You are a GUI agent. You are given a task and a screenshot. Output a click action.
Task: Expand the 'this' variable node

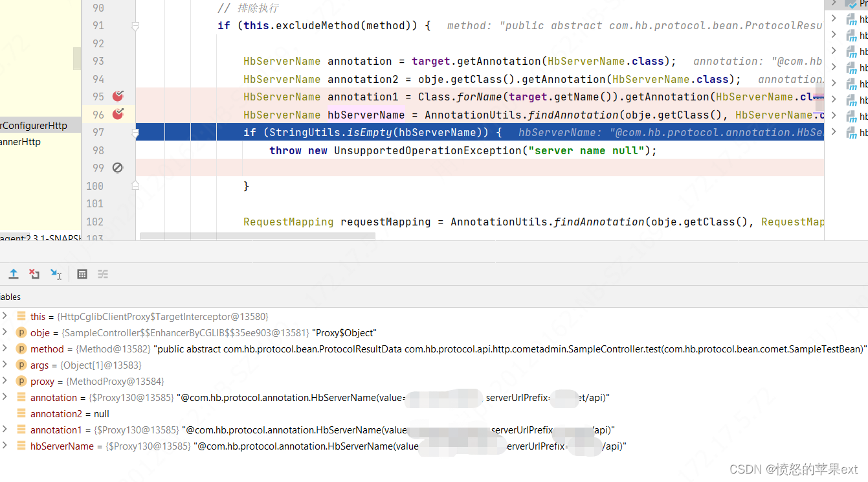click(5, 316)
